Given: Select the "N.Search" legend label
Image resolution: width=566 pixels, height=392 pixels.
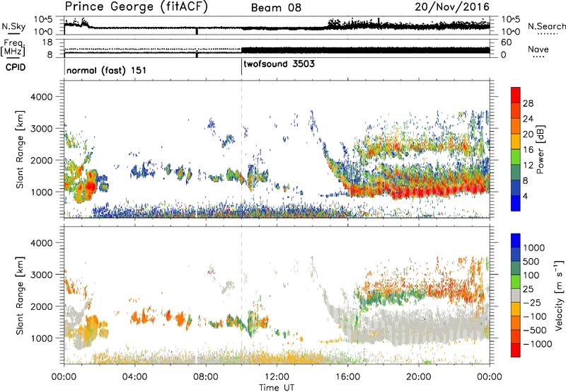Looking at the screenshot, I should point(546,26).
